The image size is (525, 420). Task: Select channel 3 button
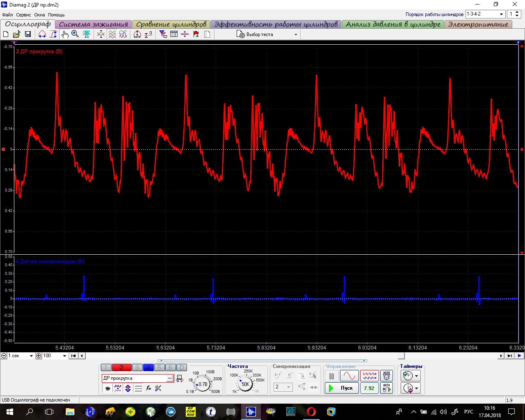point(137,367)
